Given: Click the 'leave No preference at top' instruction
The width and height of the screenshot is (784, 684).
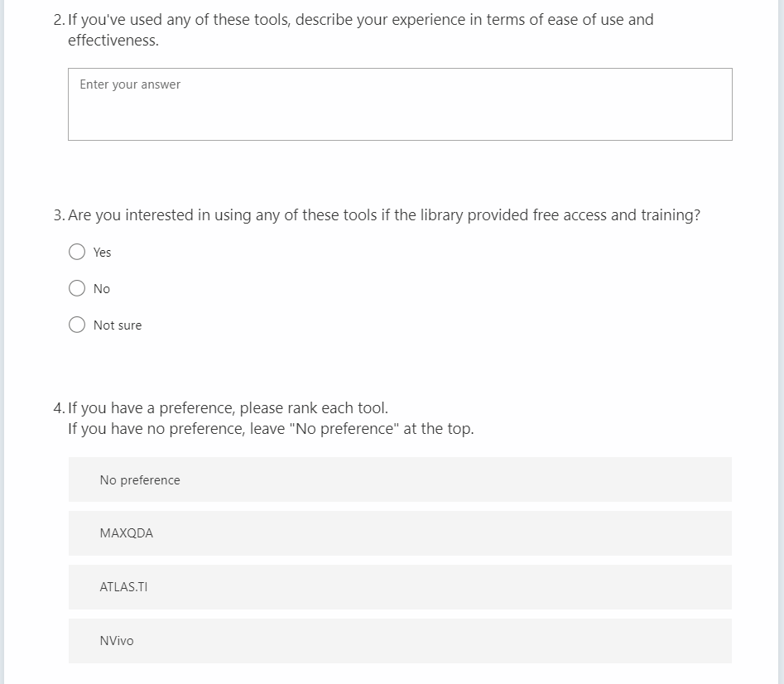Looking at the screenshot, I should coord(271,429).
